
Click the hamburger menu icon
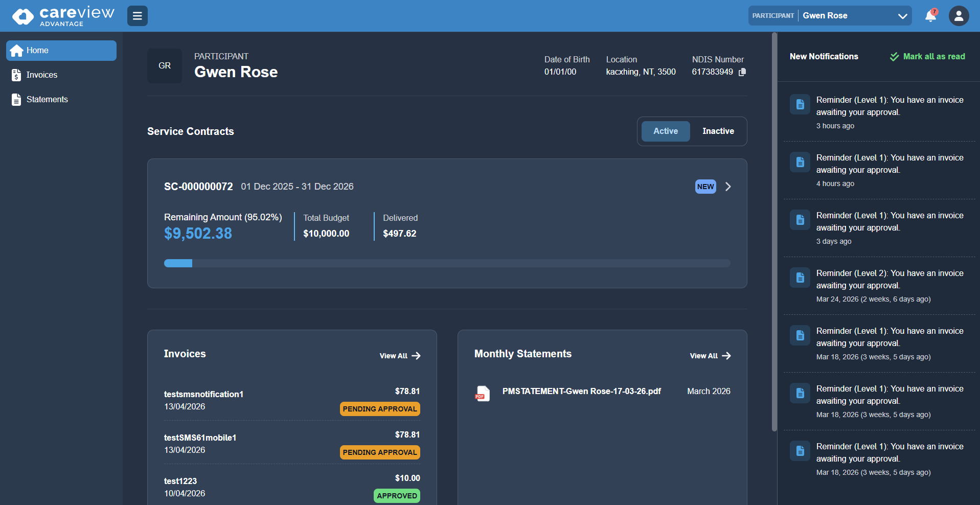(x=137, y=16)
